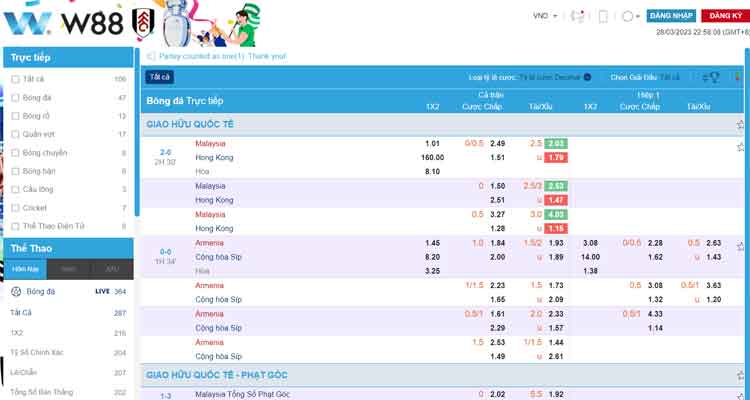Screen dimensions: 750x400
Task: Tick the Bóng đá checkbox
Action: (15, 98)
